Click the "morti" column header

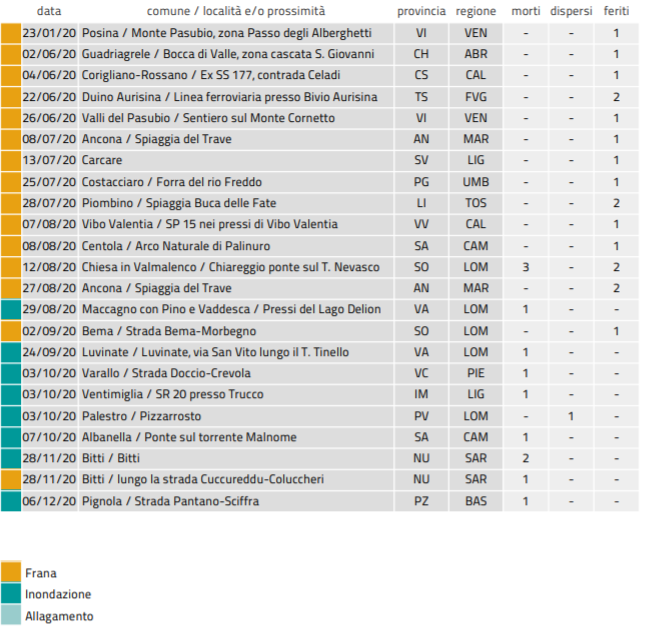coord(525,11)
